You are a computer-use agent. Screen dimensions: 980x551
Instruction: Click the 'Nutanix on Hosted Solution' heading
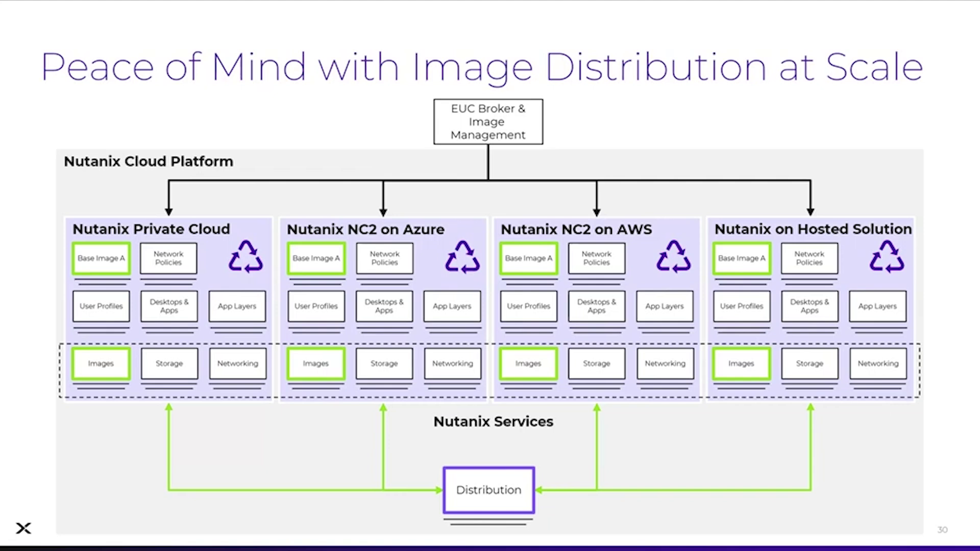click(813, 229)
